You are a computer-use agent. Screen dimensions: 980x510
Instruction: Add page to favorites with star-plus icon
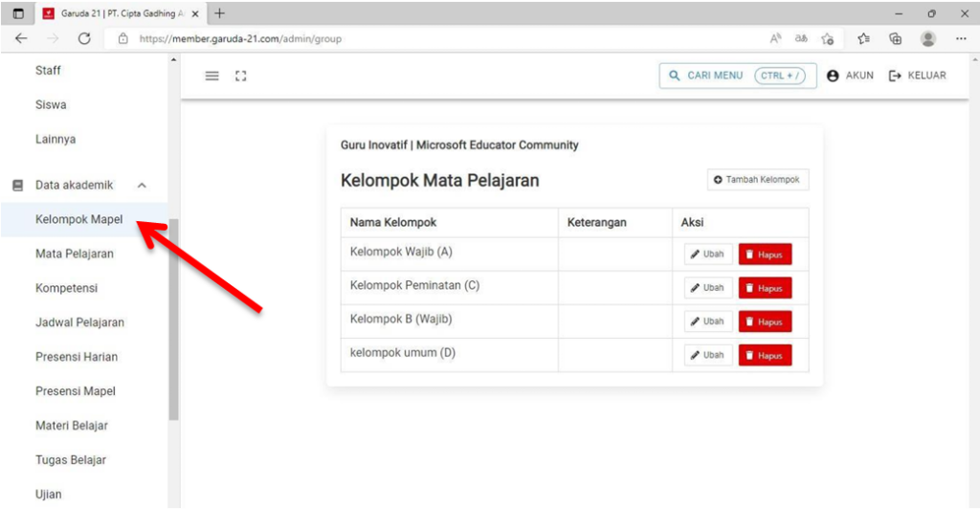(828, 38)
